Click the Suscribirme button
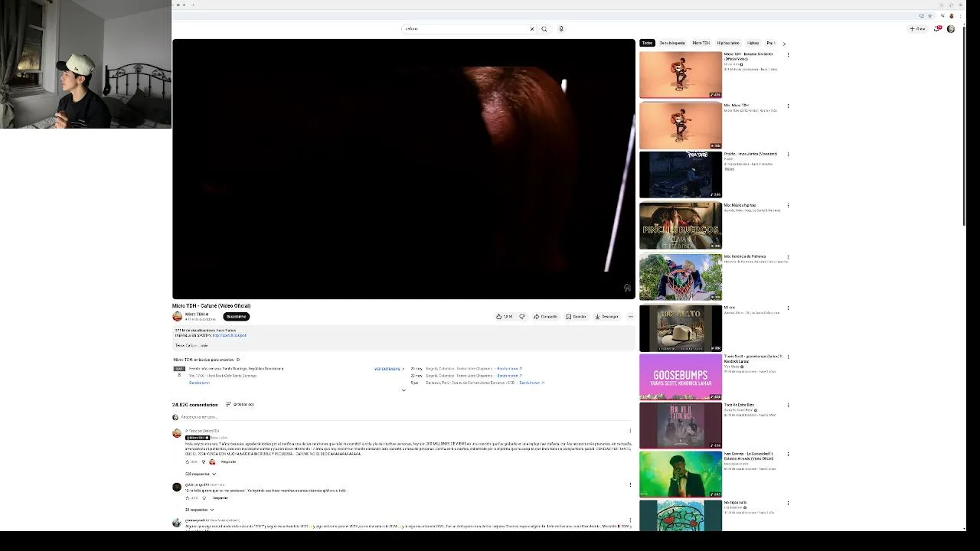 point(237,316)
